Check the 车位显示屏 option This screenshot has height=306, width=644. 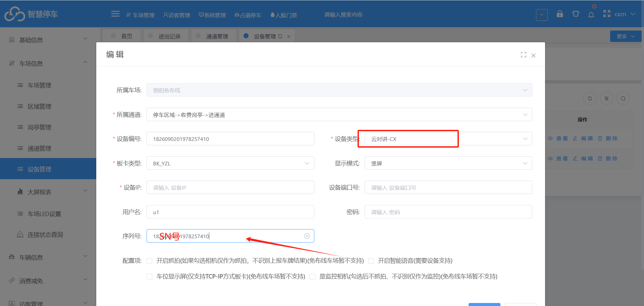point(150,276)
